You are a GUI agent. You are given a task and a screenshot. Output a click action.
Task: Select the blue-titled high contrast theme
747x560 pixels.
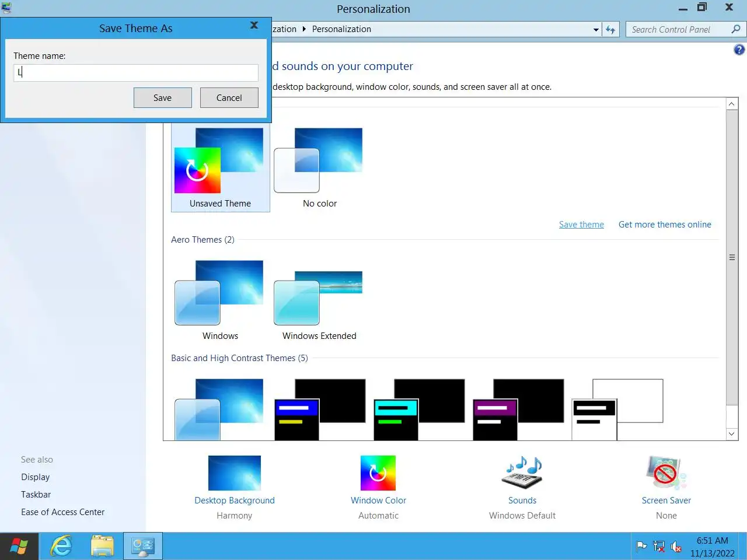[320, 409]
